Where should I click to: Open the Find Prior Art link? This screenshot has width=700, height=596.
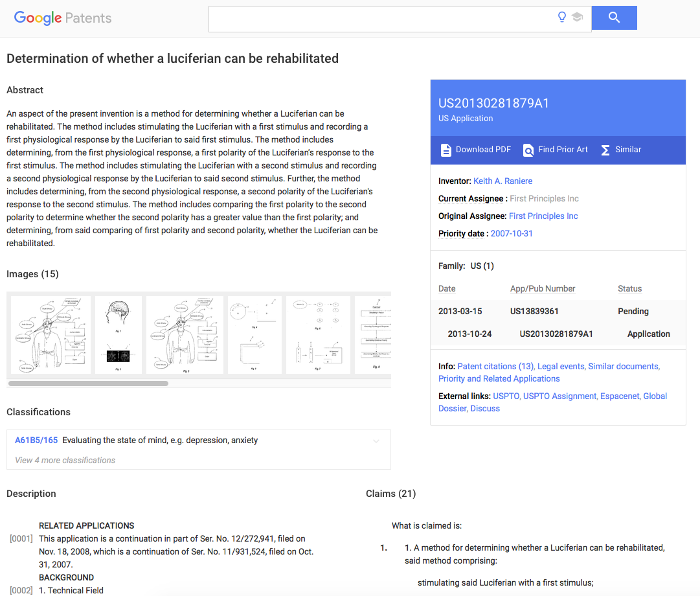(563, 150)
